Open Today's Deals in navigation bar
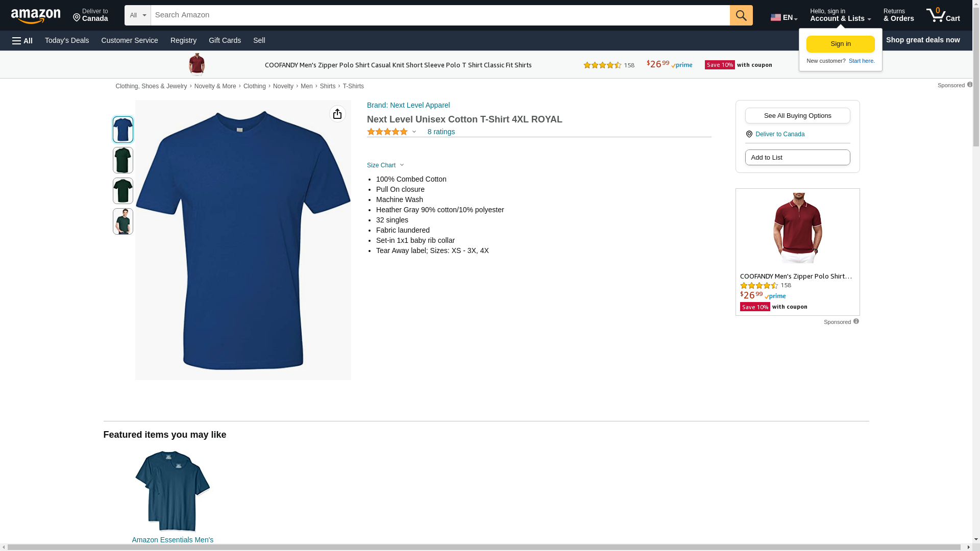 [x=67, y=40]
